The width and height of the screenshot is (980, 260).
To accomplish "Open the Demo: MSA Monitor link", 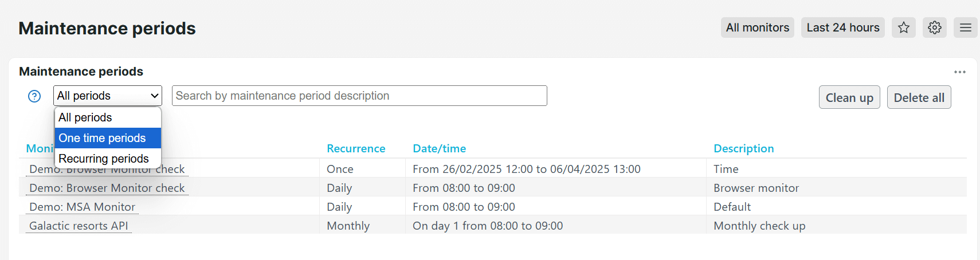I will [83, 207].
